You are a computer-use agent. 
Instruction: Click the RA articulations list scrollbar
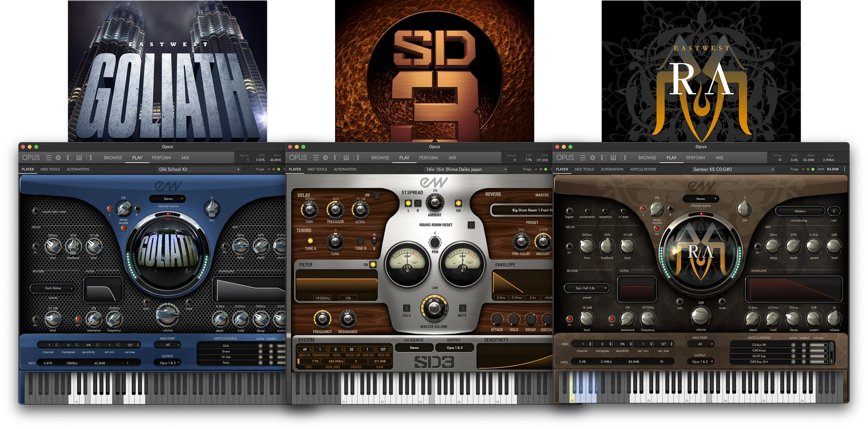pos(832,353)
